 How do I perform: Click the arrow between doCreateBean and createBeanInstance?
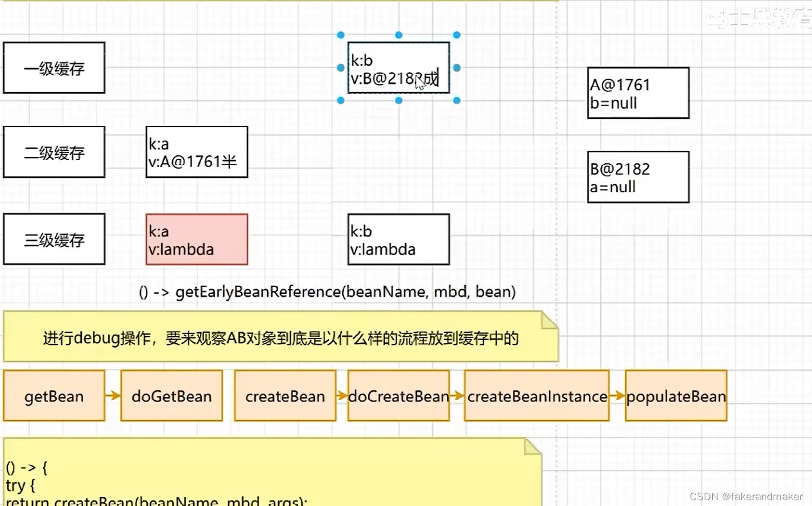point(457,395)
